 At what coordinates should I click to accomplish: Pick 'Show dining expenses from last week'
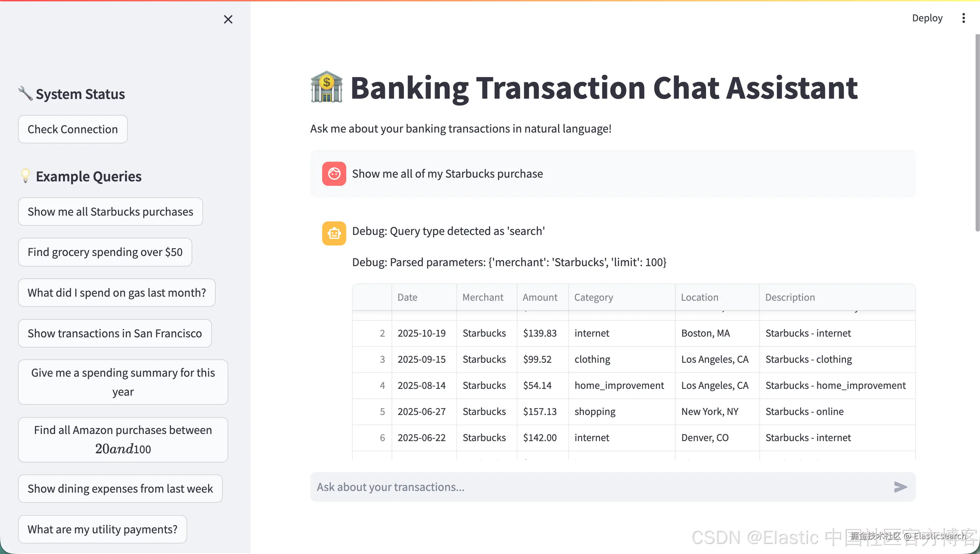pos(120,488)
